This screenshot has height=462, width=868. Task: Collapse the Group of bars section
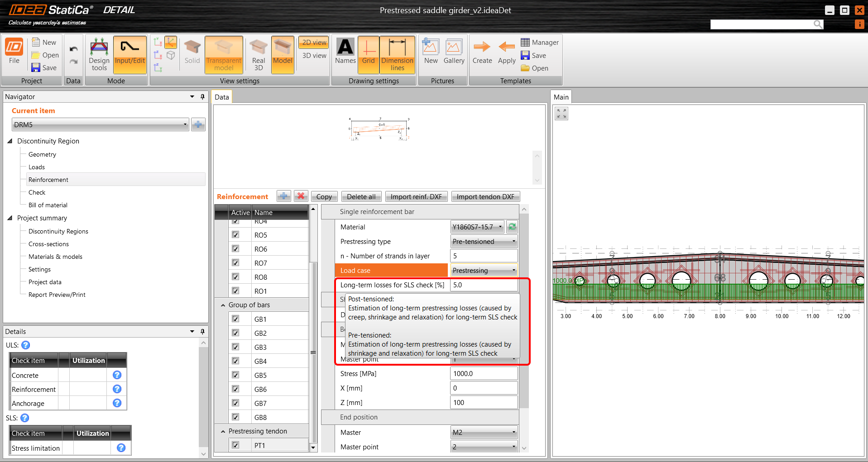[223, 305]
